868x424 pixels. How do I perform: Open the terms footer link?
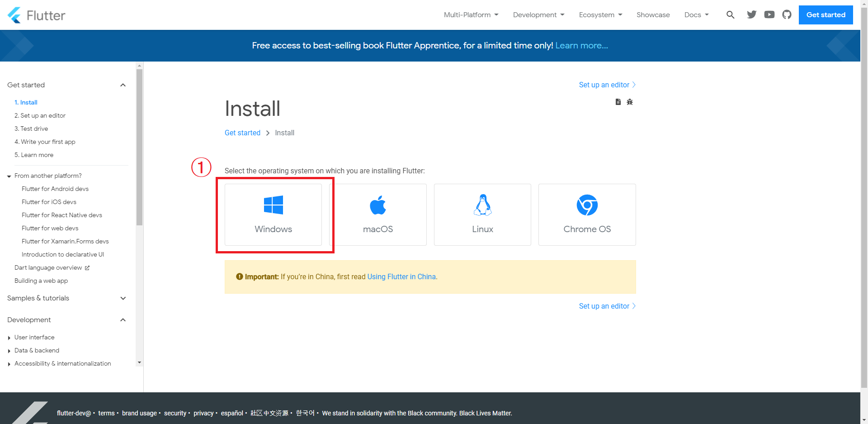tap(106, 413)
